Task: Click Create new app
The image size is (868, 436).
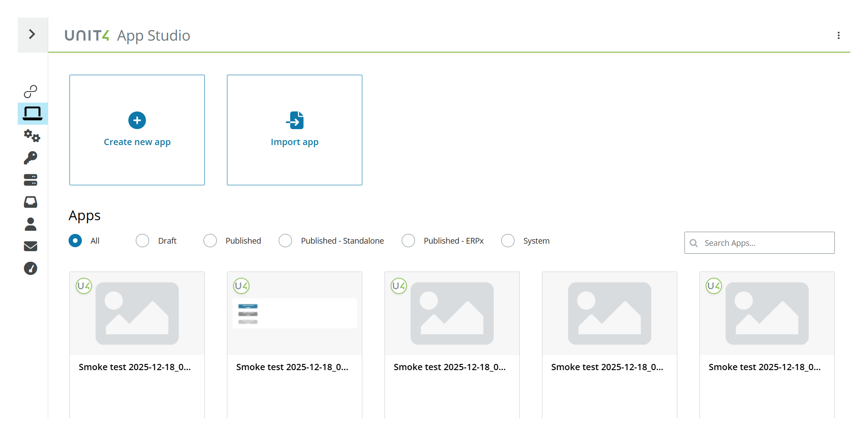Action: tap(137, 130)
